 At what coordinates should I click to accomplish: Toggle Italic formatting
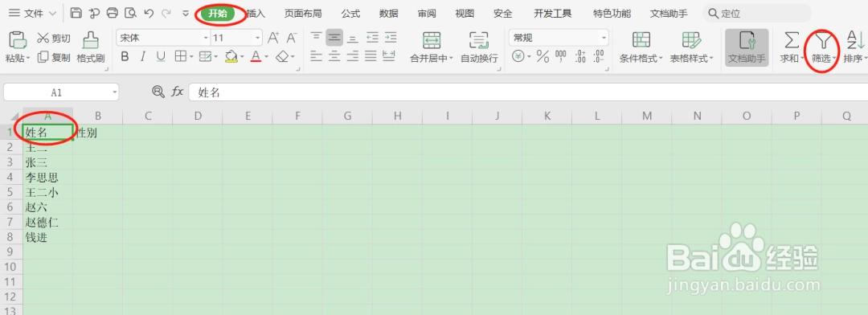142,56
